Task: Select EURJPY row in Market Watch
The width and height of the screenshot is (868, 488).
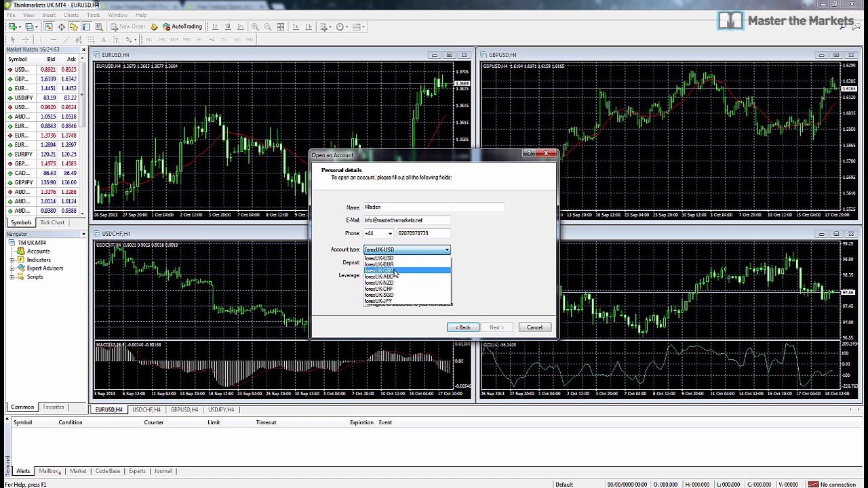Action: coord(43,154)
